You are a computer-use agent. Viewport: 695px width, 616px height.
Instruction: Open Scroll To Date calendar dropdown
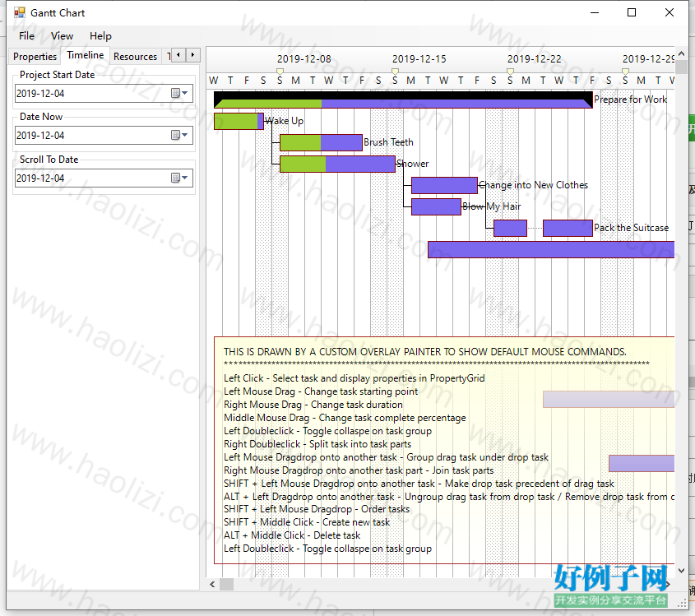(179, 178)
